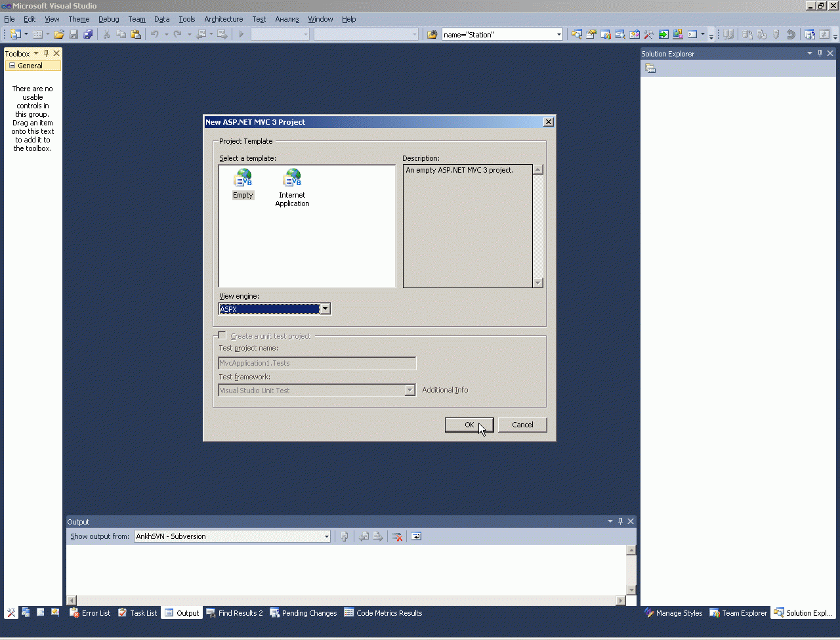Viewport: 840px width, 640px height.
Task: Open Output panel window position dropdown arrow
Action: point(610,521)
